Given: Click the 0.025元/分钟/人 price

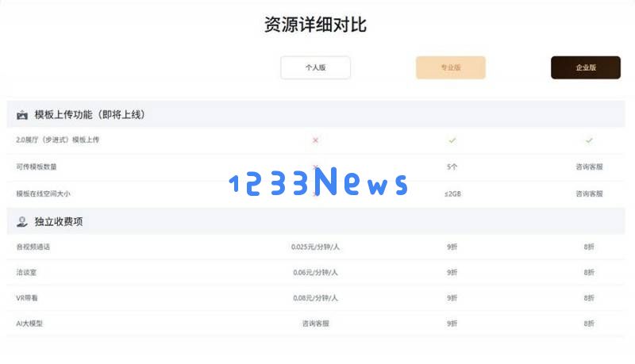Looking at the screenshot, I should pyautogui.click(x=315, y=247).
